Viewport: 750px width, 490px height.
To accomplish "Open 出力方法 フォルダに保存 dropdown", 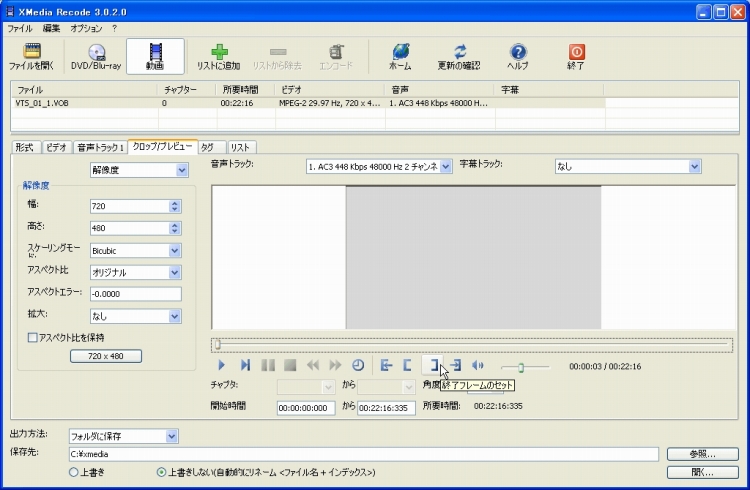I will pyautogui.click(x=124, y=436).
